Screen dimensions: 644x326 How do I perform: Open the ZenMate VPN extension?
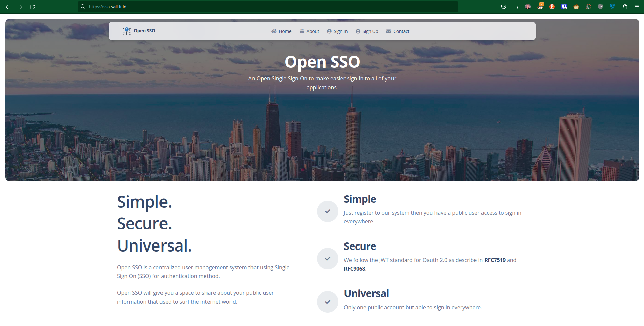pyautogui.click(x=612, y=7)
